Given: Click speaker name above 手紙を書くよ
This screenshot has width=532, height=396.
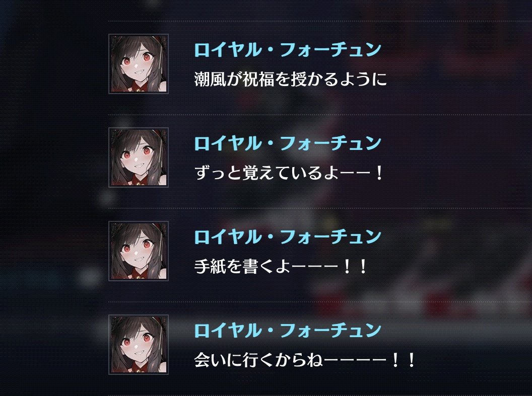Looking at the screenshot, I should [288, 236].
